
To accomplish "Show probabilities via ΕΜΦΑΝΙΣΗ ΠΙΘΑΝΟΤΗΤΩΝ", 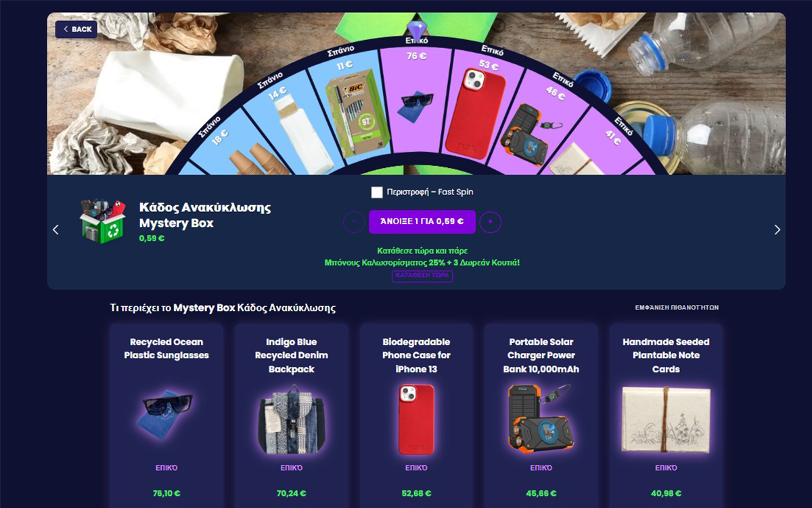I will click(x=677, y=308).
